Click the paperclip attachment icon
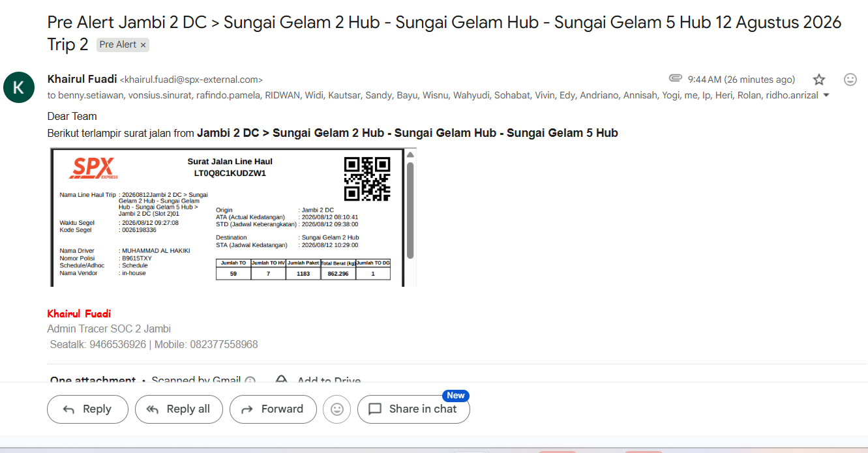 676,79
